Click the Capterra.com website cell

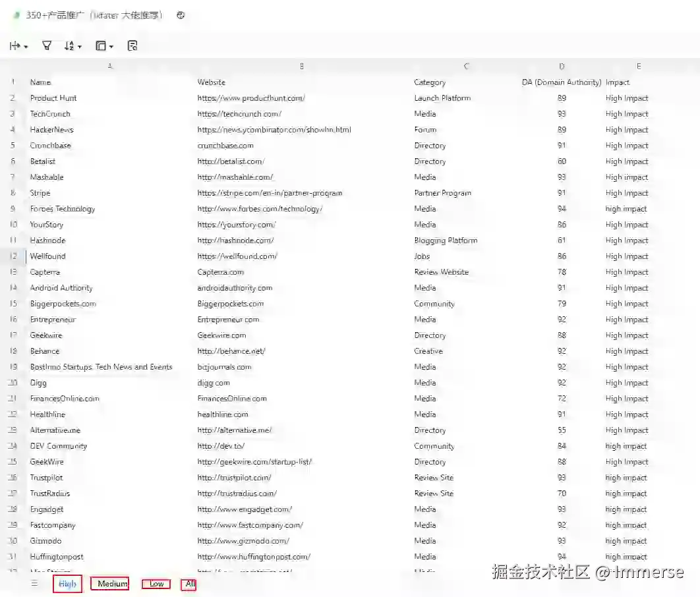click(x=221, y=271)
